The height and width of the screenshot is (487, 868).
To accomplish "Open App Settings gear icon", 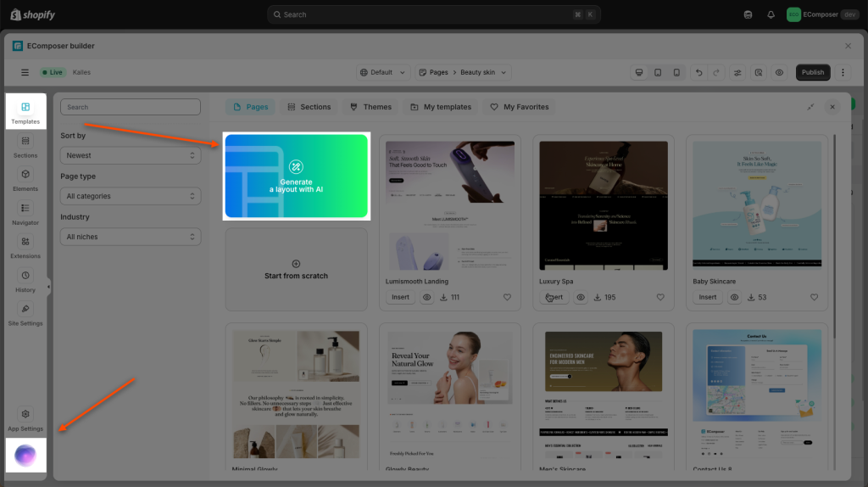I will (25, 418).
